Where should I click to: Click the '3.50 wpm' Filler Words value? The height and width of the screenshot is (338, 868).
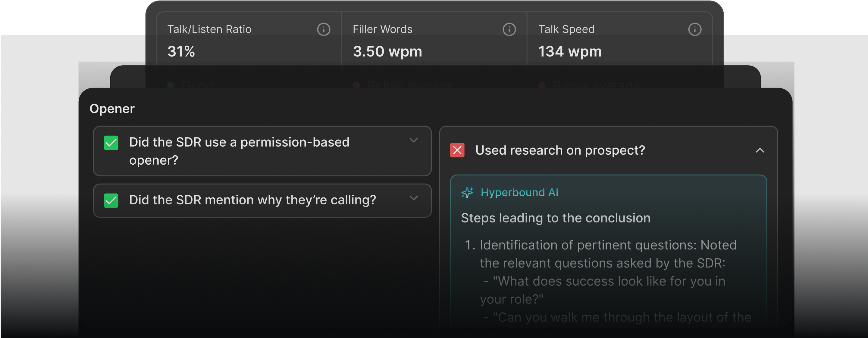tap(387, 51)
